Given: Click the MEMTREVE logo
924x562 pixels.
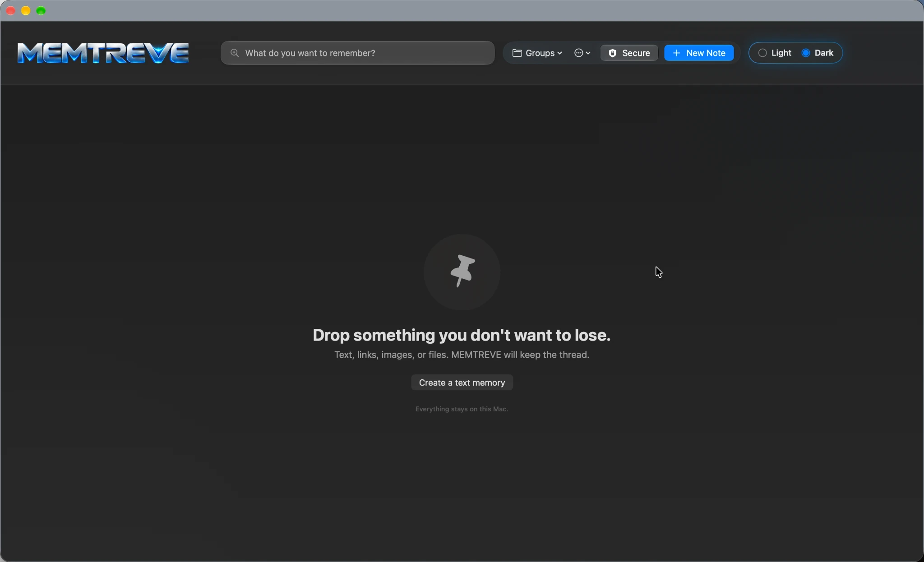Looking at the screenshot, I should (x=103, y=53).
